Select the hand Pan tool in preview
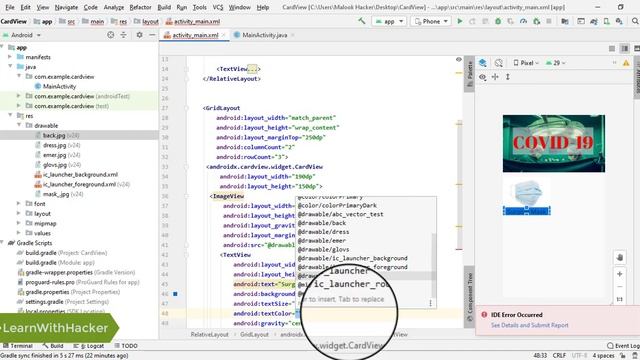 click(620, 257)
